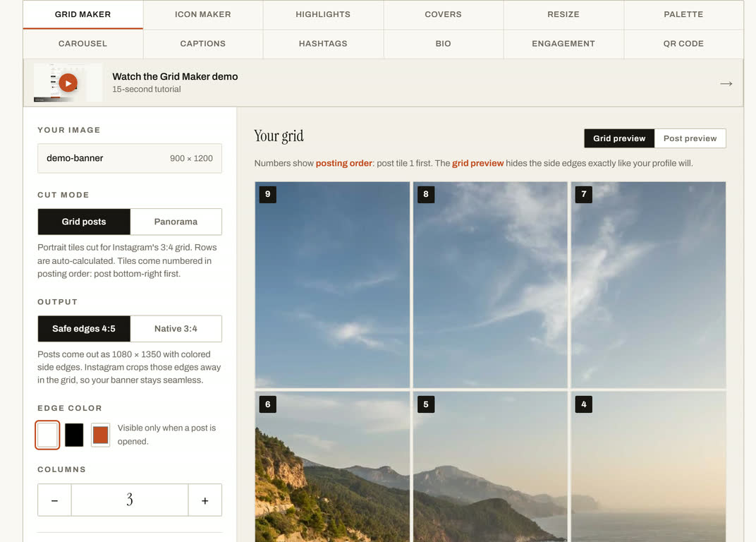The width and height of the screenshot is (756, 542).
Task: Click the arrow beside the demo banner
Action: pos(726,83)
